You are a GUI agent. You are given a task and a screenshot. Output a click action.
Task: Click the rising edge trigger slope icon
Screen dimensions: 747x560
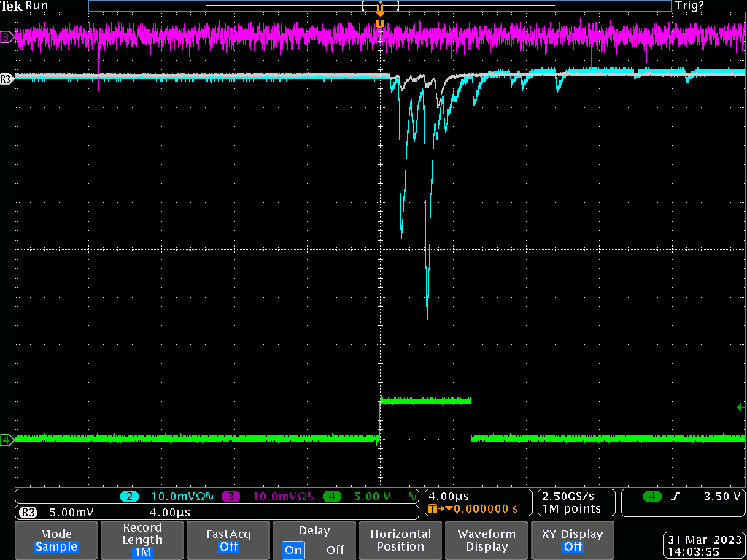pos(676,497)
